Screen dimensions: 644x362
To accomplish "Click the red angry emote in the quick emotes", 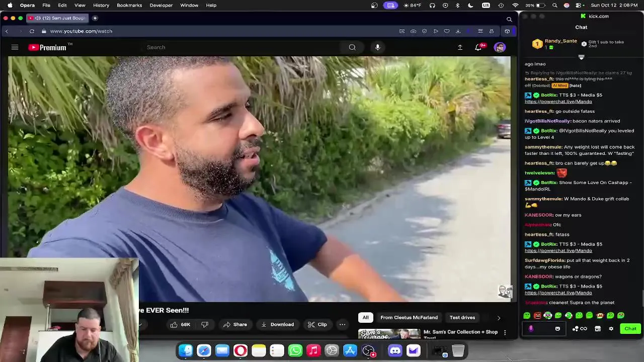I will (x=537, y=316).
